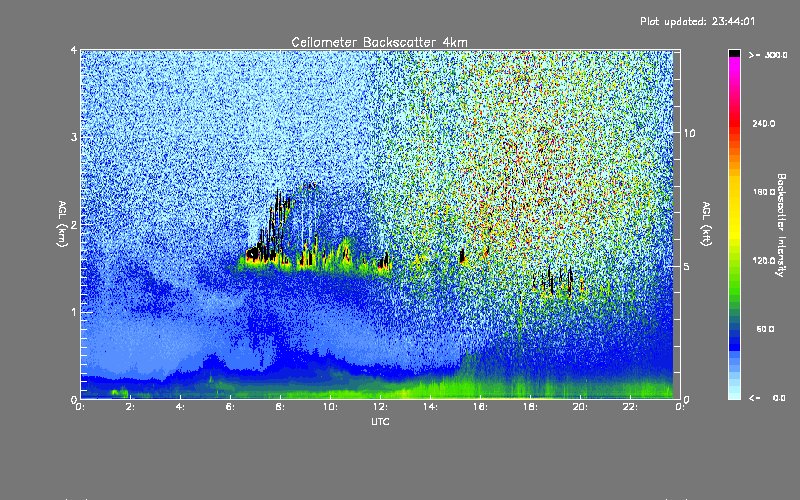This screenshot has height=500, width=800.
Task: Click the "<= 0.0" colorbar label
Action: 768,398
